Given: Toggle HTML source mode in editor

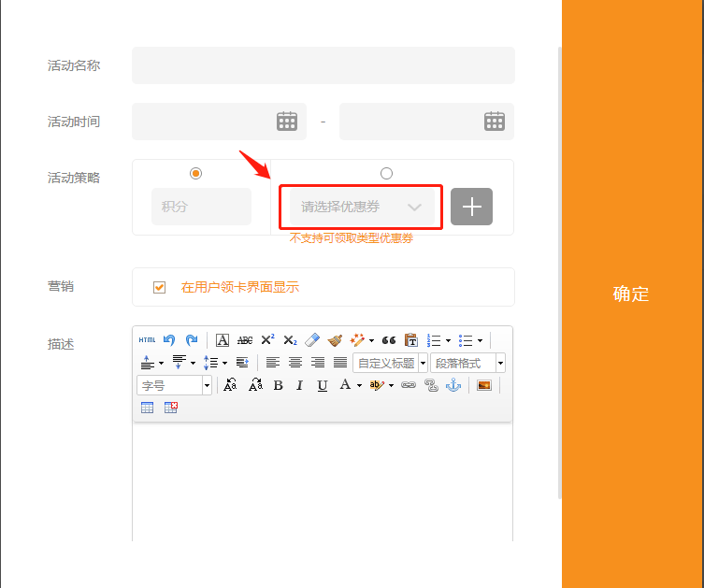Looking at the screenshot, I should click(x=148, y=340).
